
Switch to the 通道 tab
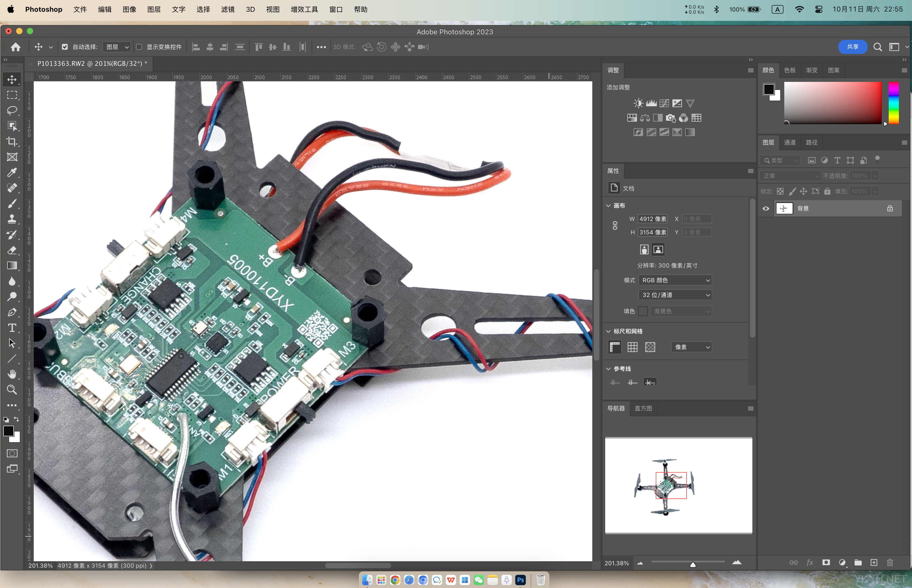[790, 142]
